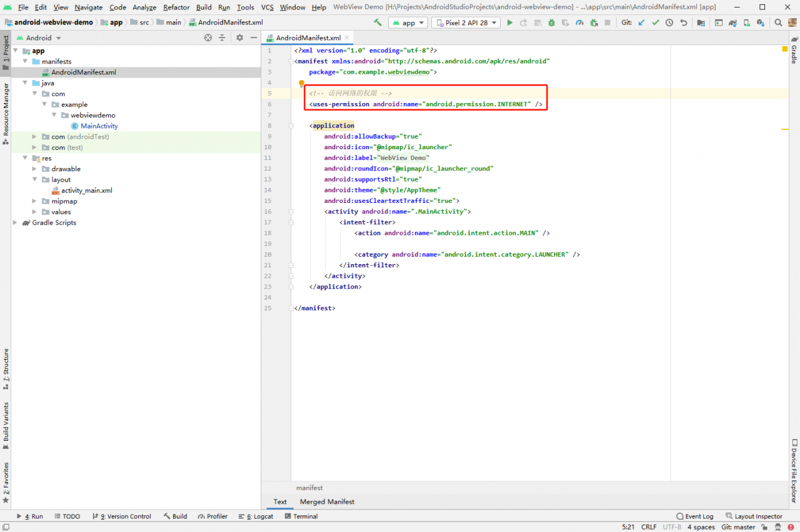Open the SDK Manager icon
The width and height of the screenshot is (800, 532).
pos(760,22)
